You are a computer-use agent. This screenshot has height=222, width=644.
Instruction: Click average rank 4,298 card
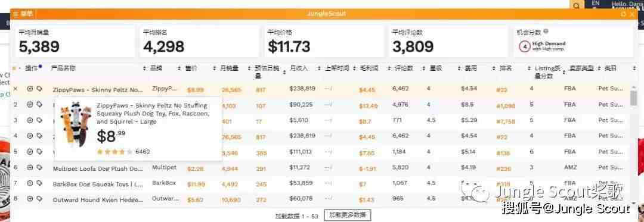(200, 42)
